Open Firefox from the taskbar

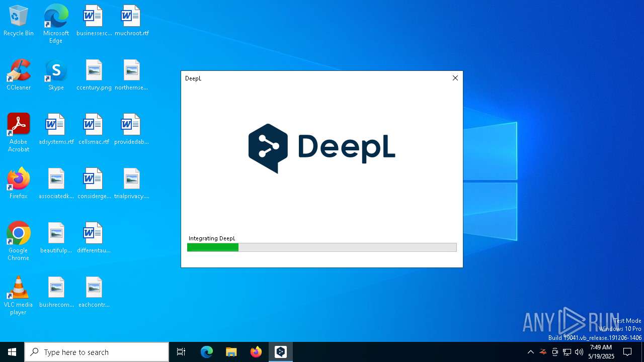pos(256,352)
